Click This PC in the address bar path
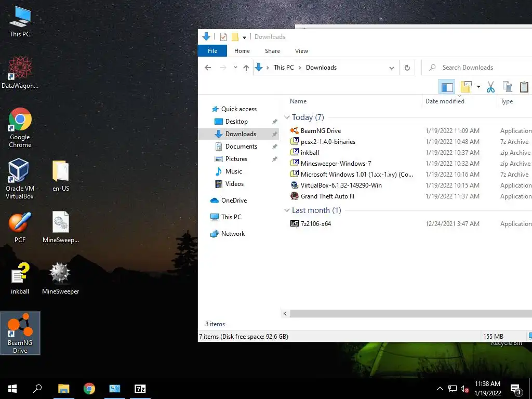The height and width of the screenshot is (399, 532). tap(284, 68)
